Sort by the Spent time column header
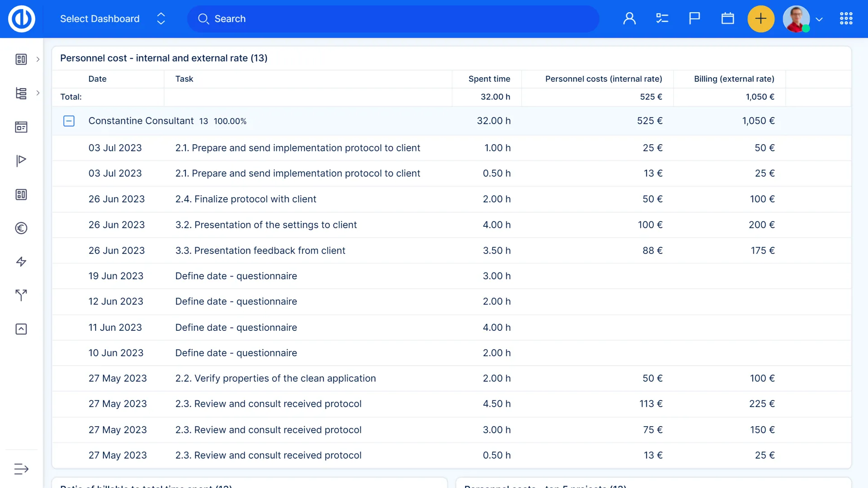The width and height of the screenshot is (868, 488). click(x=489, y=79)
